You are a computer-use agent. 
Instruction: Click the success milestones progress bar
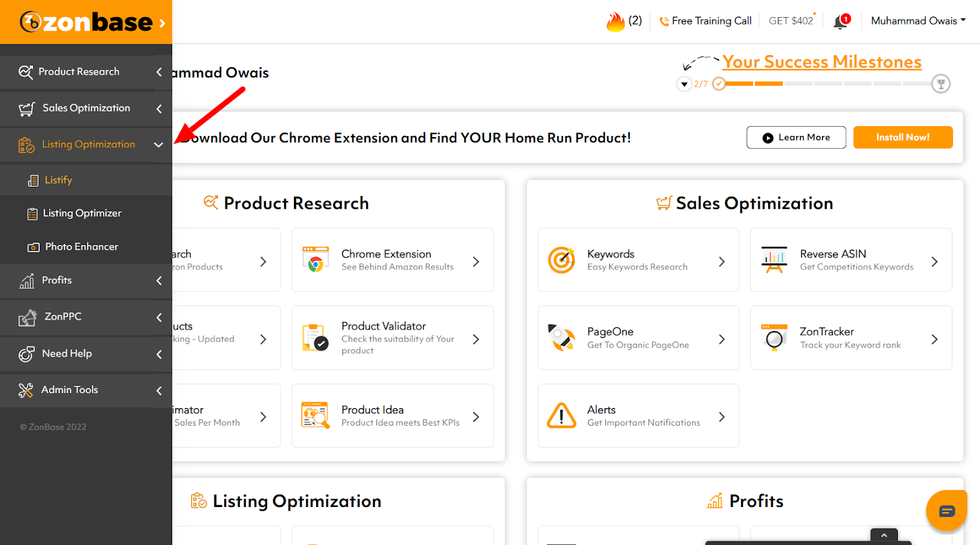coord(829,83)
